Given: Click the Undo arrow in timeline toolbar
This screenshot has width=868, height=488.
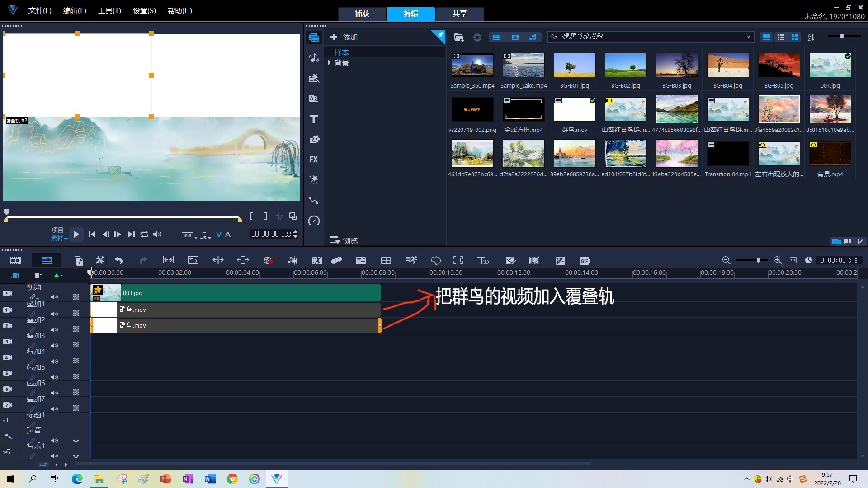Looking at the screenshot, I should tap(119, 260).
